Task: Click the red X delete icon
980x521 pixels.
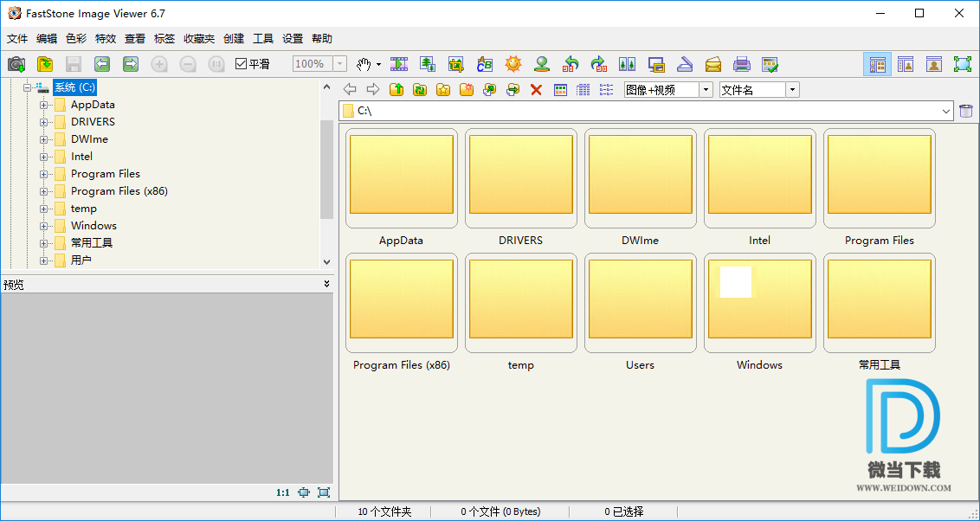Action: click(x=536, y=90)
